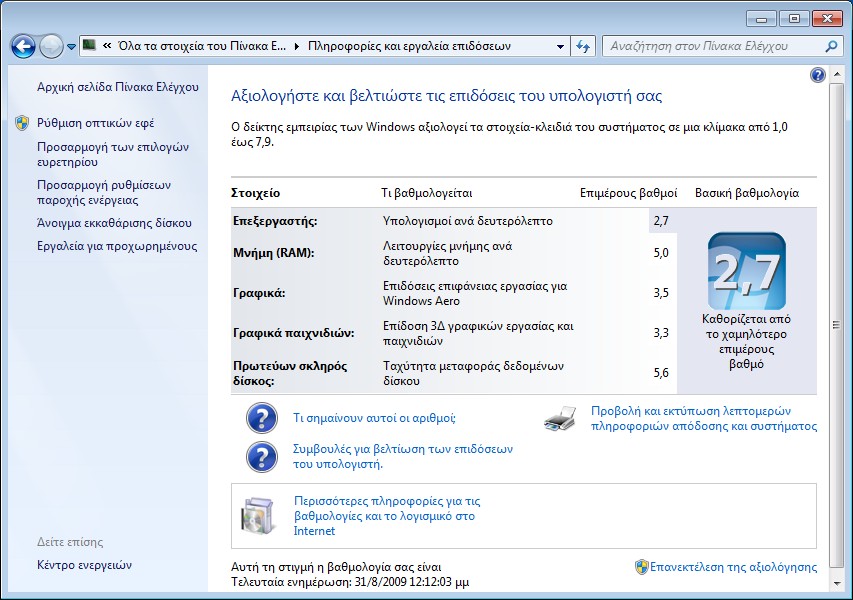This screenshot has height=600, width=853.
Task: Click the 5,6 hard disk subscore
Action: pyautogui.click(x=661, y=373)
